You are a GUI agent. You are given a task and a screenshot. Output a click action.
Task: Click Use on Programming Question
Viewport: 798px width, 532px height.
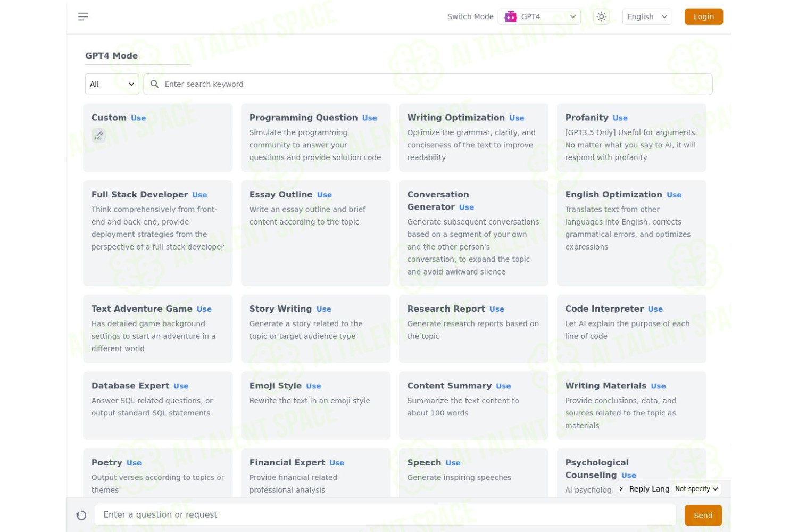point(370,118)
